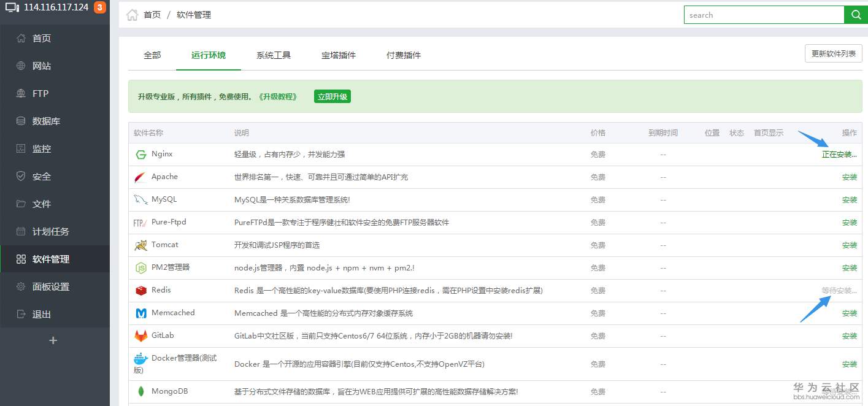Click the globe icon for 网站
This screenshot has width=868, height=406.
(21, 66)
